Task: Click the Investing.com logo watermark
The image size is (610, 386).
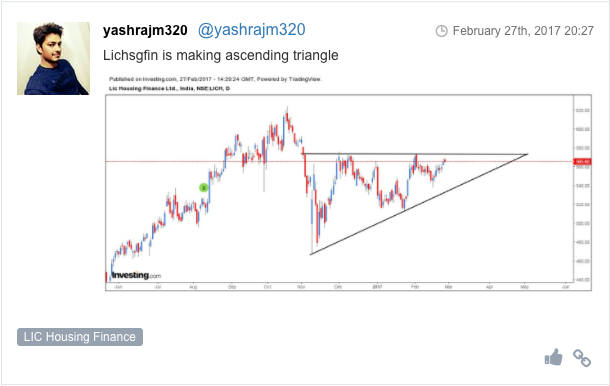Action: pos(136,275)
